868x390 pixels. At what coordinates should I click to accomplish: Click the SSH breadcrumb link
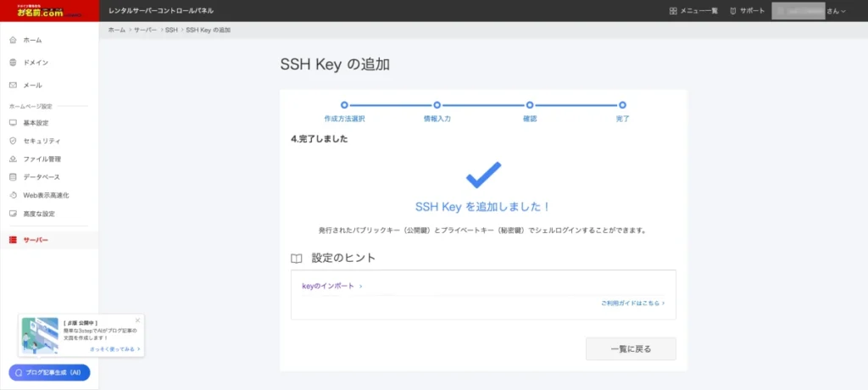click(172, 30)
